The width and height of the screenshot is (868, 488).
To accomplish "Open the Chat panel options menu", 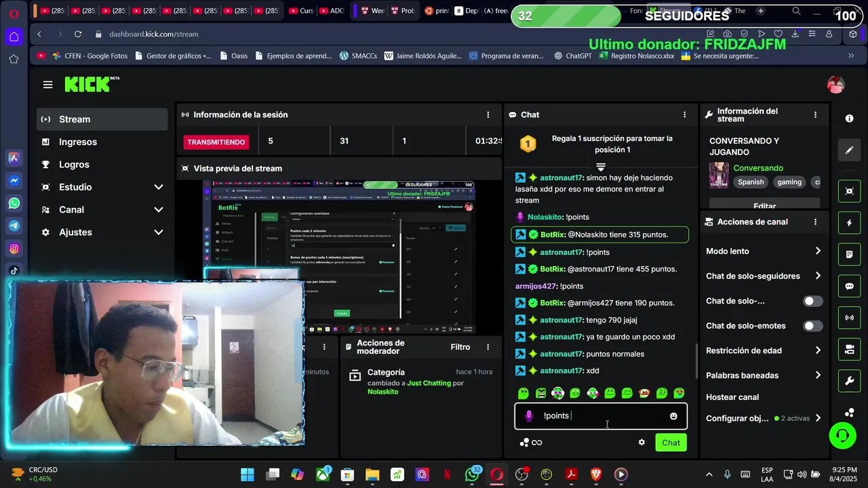I will pos(684,115).
